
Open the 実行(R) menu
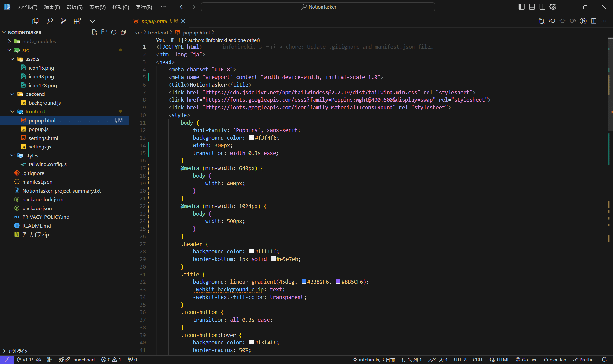[x=143, y=7]
